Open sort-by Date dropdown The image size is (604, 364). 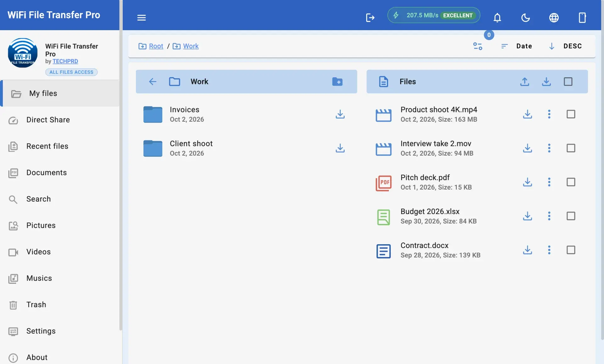(517, 46)
